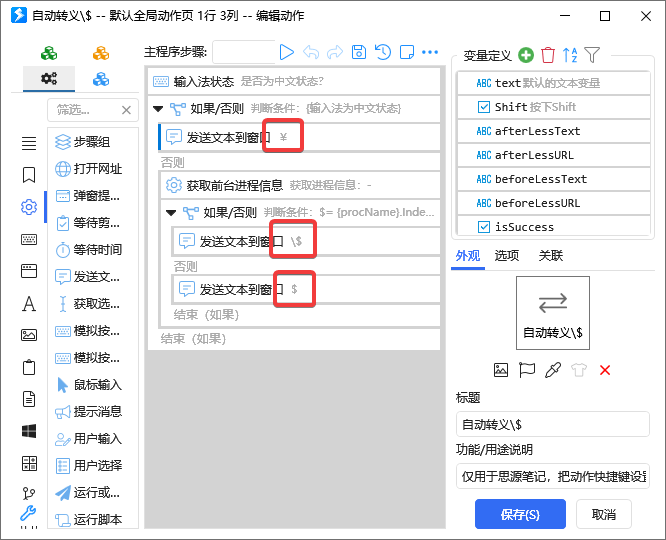
Task: Add a new variable (green plus)
Action: click(x=526, y=55)
